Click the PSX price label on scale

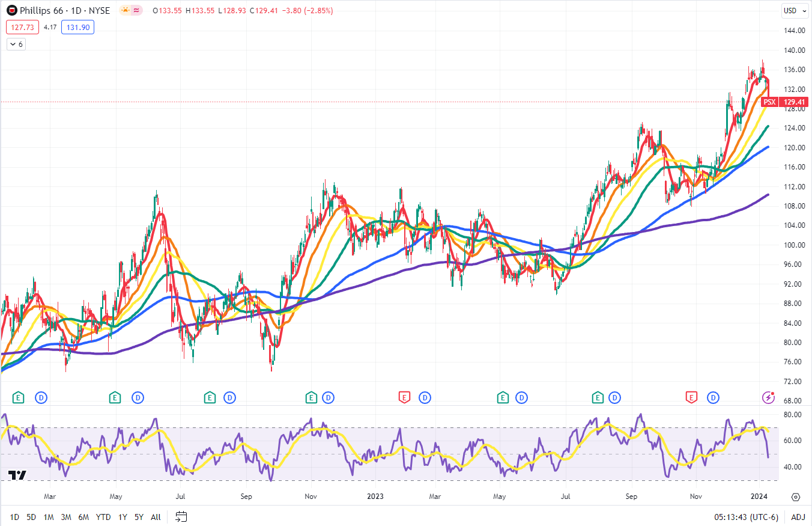(769, 102)
